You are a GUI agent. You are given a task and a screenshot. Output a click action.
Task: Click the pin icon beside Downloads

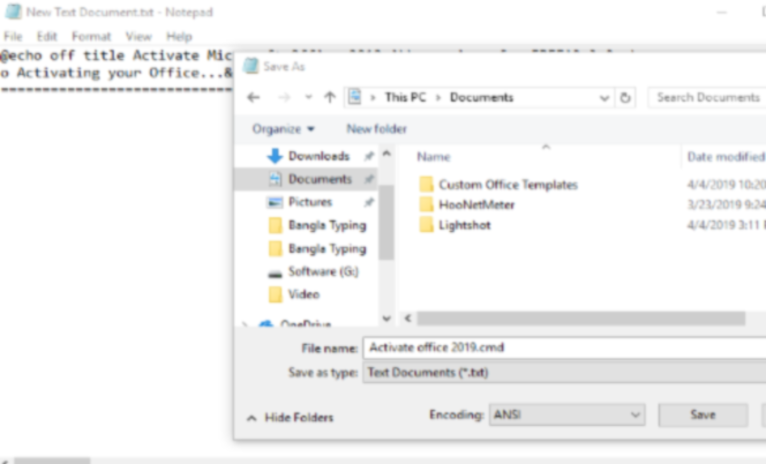(369, 156)
